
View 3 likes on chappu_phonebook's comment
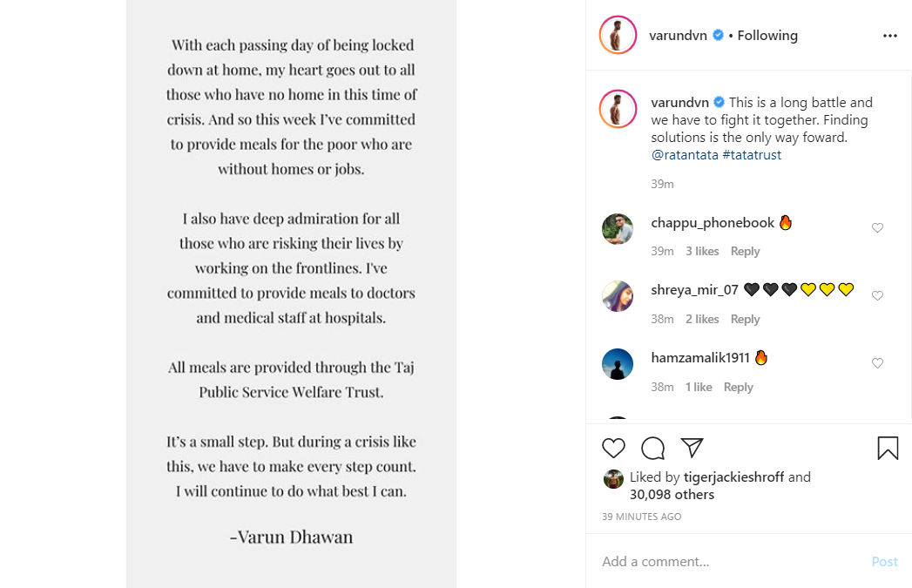coord(702,252)
